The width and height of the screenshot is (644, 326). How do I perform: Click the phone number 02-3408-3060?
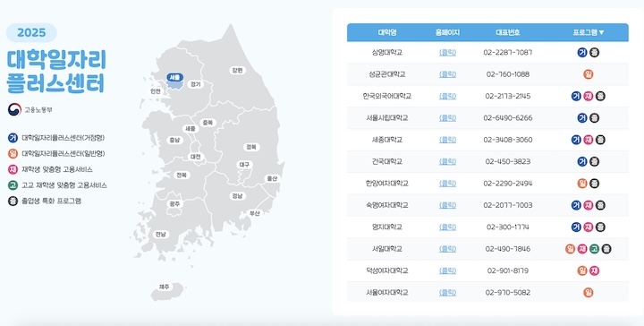pos(508,140)
